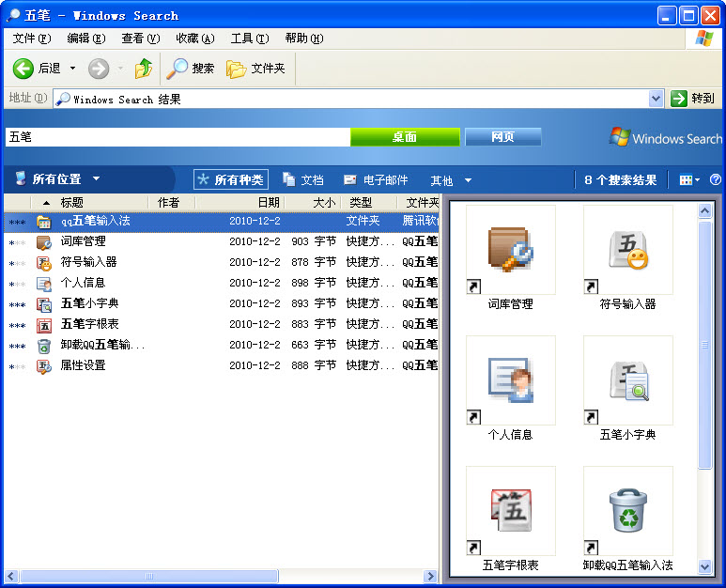Click the 网页 web search button

click(502, 137)
